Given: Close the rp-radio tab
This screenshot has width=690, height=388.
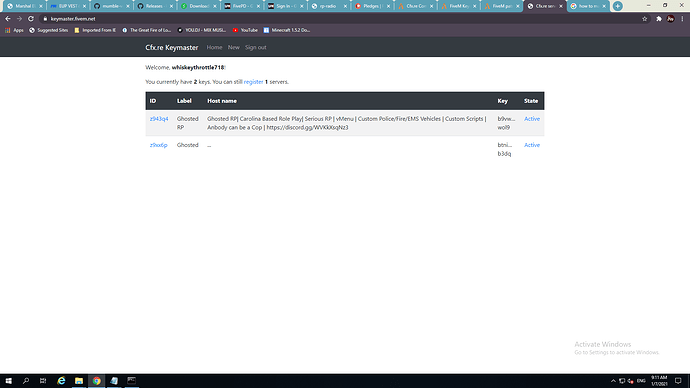Looking at the screenshot, I should pos(345,6).
